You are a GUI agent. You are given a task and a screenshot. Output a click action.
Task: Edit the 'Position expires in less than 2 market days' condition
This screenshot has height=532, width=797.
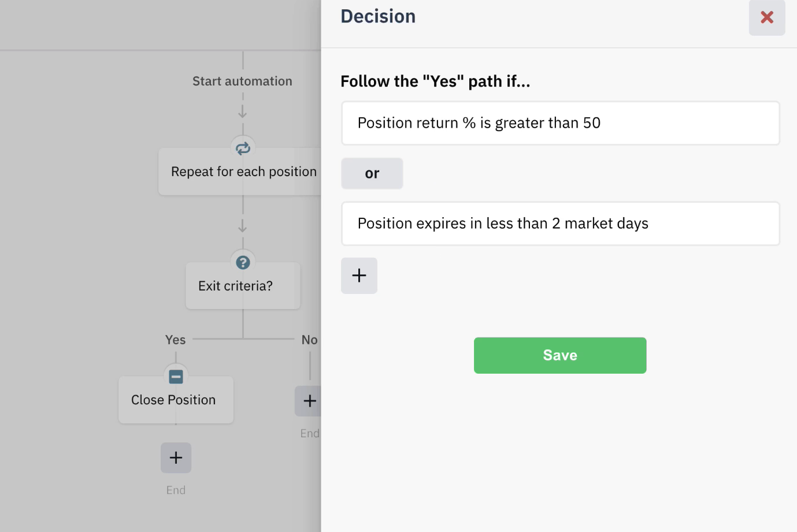(559, 224)
